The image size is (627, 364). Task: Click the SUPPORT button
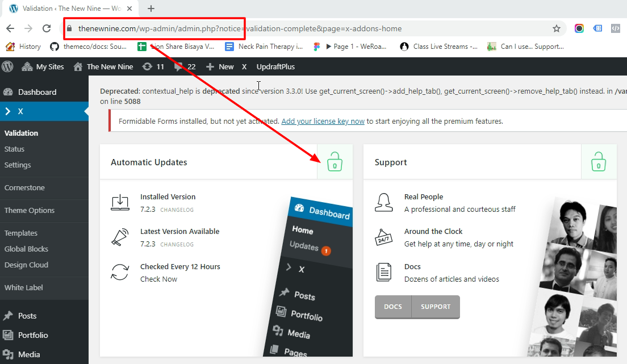pyautogui.click(x=436, y=307)
